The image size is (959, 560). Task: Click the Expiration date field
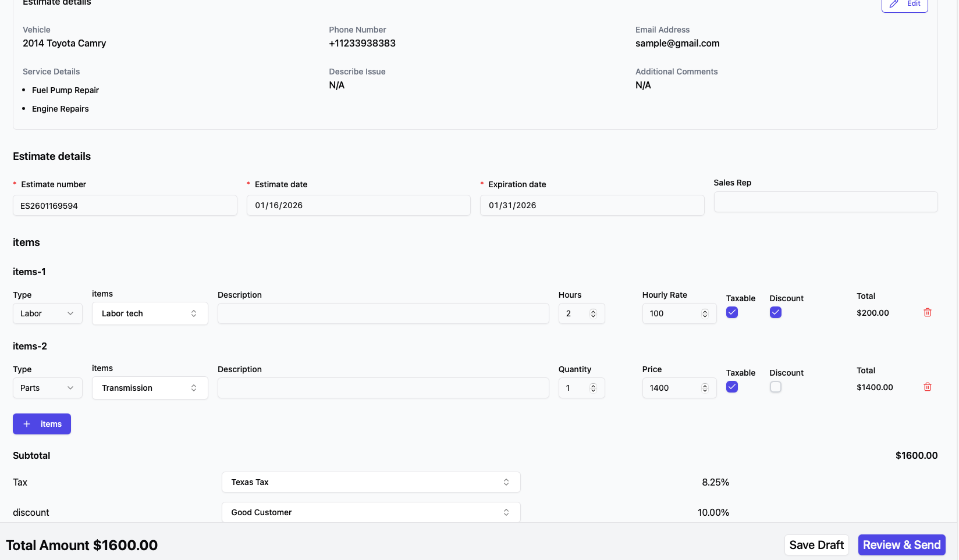592,205
